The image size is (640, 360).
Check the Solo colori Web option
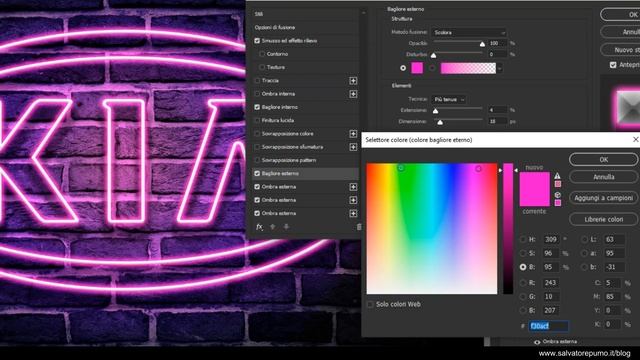[370, 304]
